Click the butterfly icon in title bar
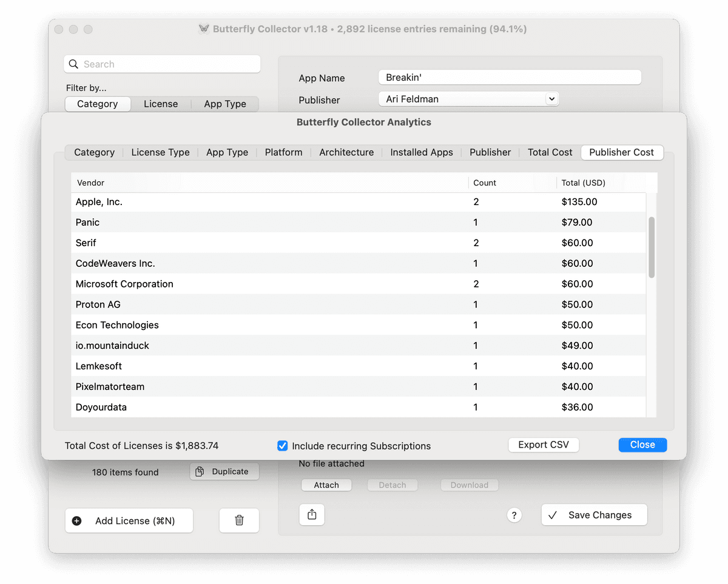Viewport: 728px width, 584px height. tap(204, 29)
